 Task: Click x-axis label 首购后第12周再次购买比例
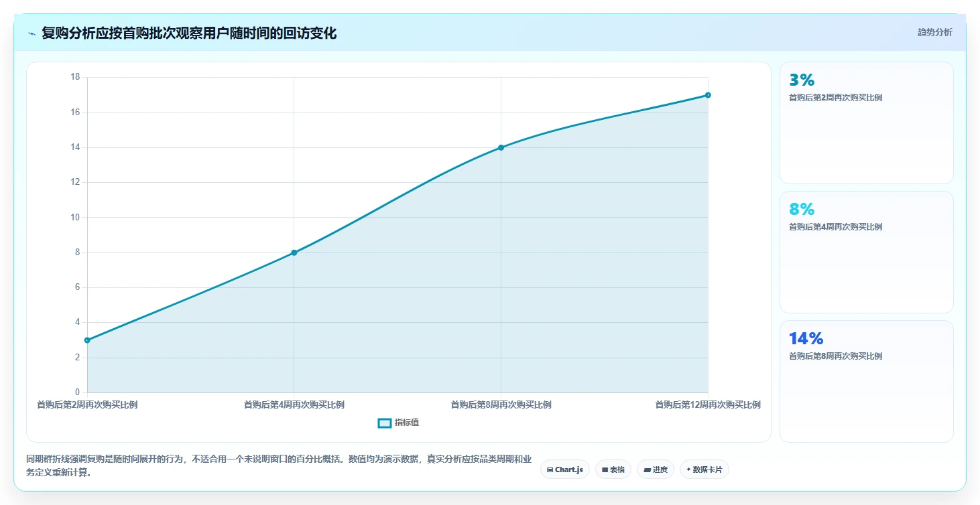click(x=708, y=405)
